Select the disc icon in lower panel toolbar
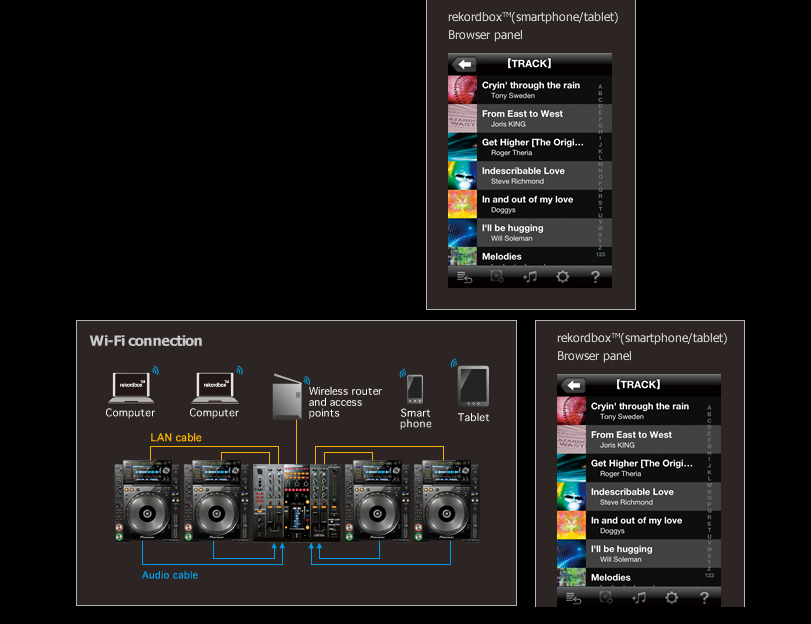 point(606,598)
